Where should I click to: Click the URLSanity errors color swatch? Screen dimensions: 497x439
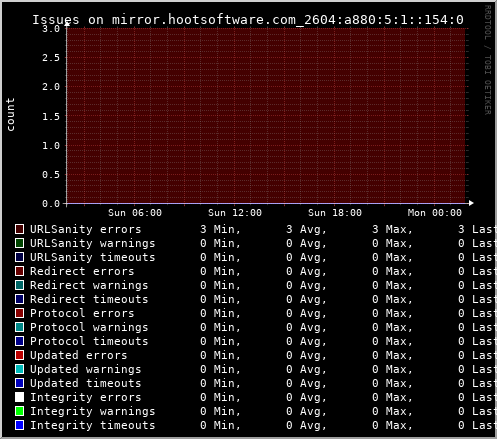pyautogui.click(x=19, y=229)
